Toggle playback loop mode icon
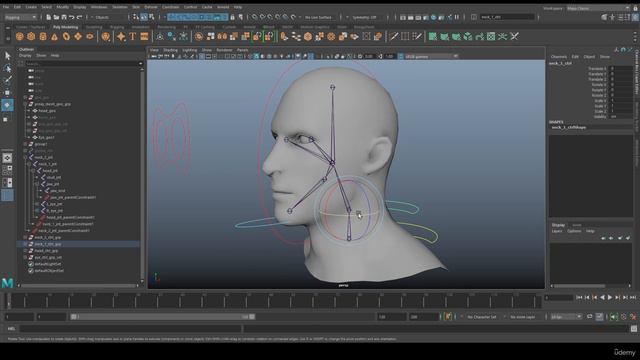Viewport: 640px width, 360px height. point(589,317)
